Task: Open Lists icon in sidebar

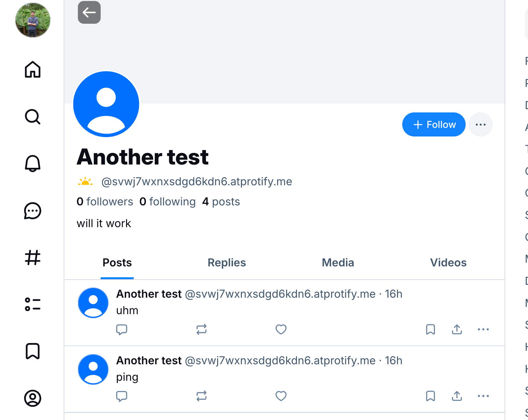Action: (x=33, y=304)
